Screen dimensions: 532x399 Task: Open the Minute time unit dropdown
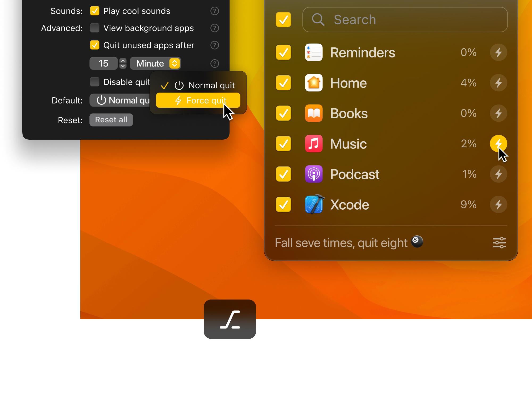coord(155,64)
